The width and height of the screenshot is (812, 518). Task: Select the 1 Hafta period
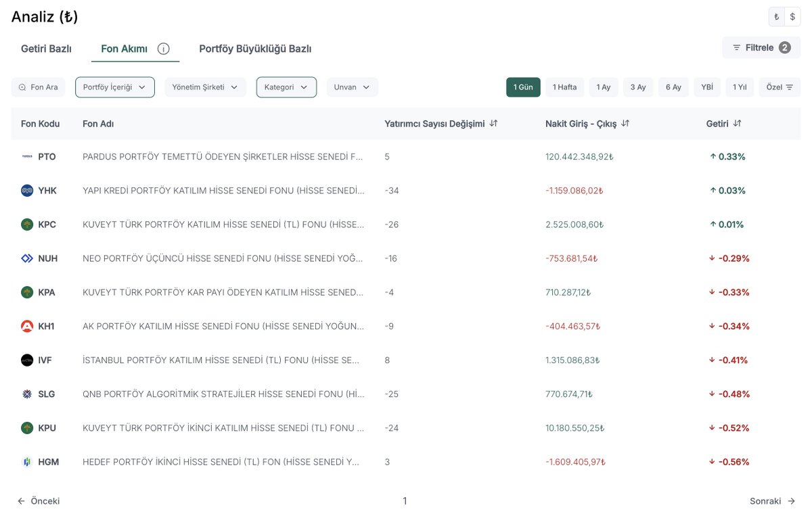coord(565,87)
